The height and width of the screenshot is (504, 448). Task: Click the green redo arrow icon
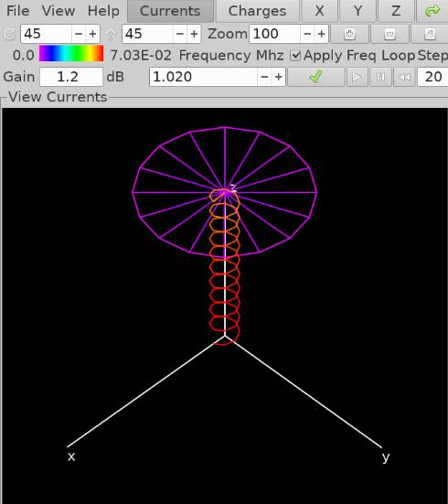click(432, 11)
